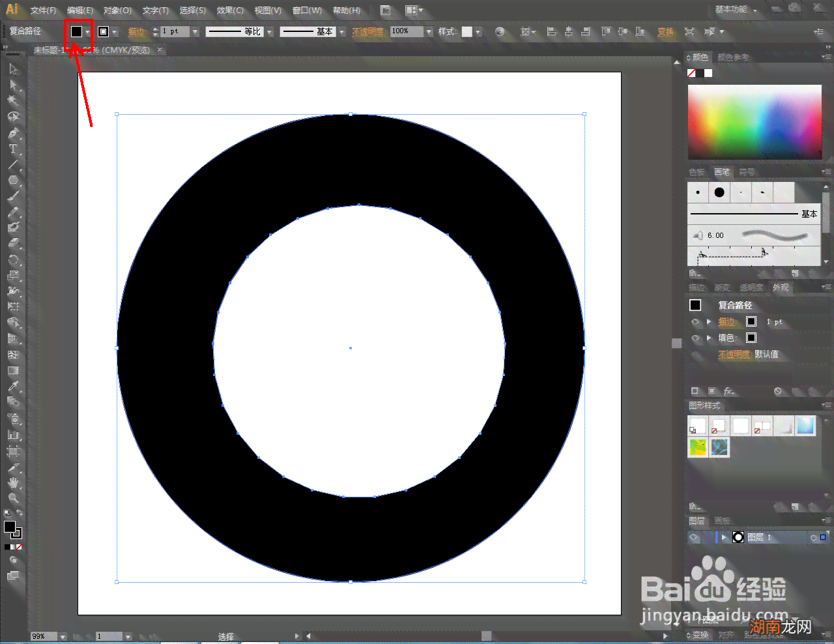Open the 窗口(W) menu

click(307, 10)
